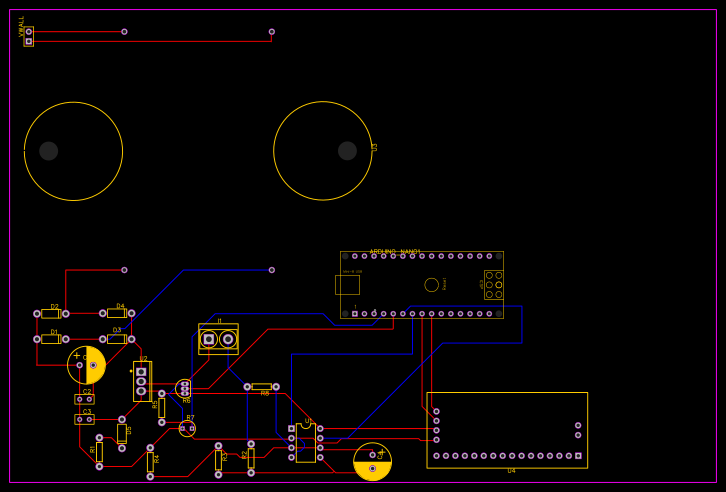
Task: Select diode D1 footprint
Action: (51, 339)
